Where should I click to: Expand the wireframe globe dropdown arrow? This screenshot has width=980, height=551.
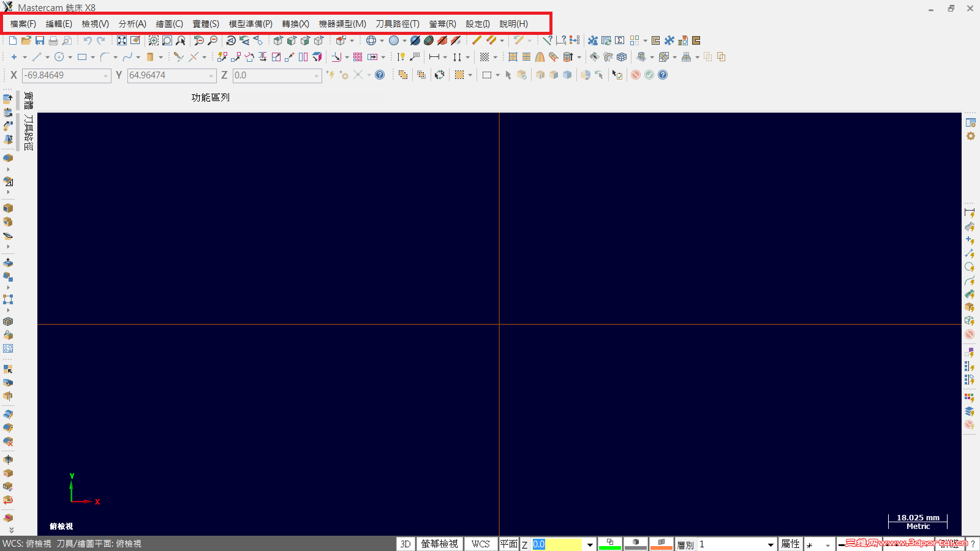pyautogui.click(x=382, y=40)
